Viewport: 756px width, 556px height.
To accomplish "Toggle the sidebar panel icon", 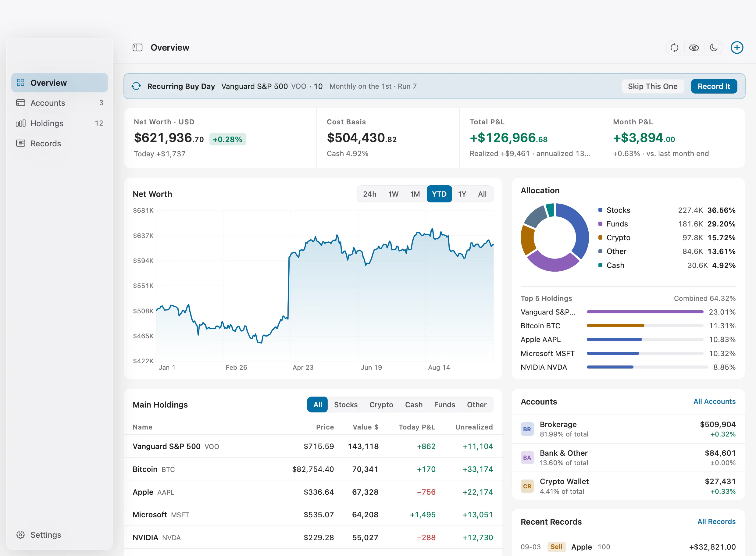I will (x=137, y=48).
